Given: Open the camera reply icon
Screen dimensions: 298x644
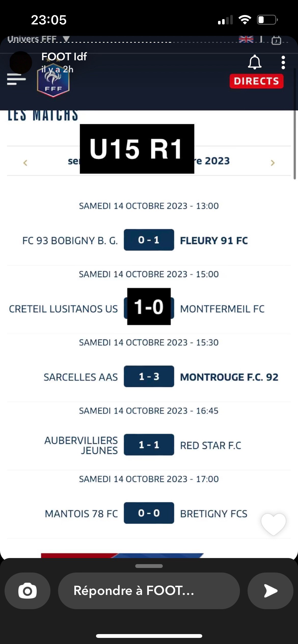Looking at the screenshot, I should pyautogui.click(x=28, y=591).
